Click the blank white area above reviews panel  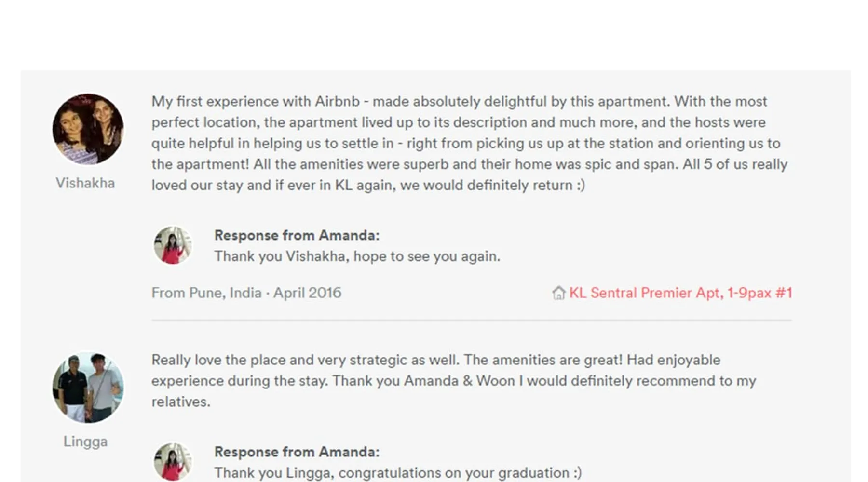(434, 35)
